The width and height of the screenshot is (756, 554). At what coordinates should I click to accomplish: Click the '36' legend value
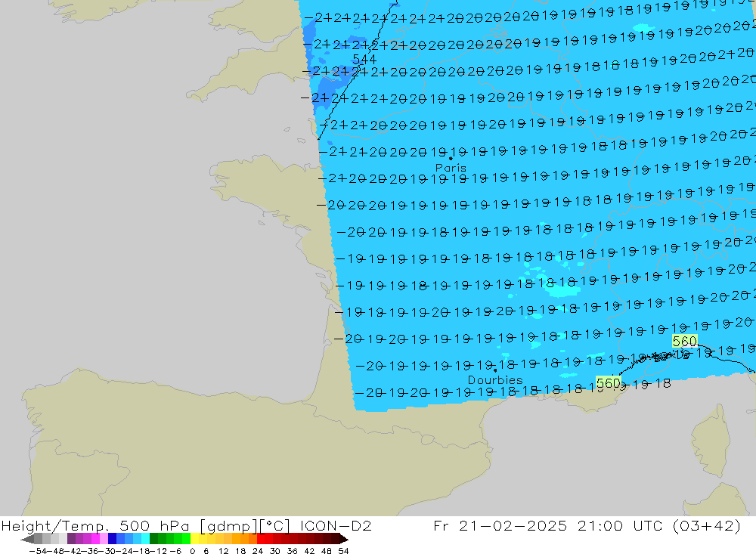(292, 551)
